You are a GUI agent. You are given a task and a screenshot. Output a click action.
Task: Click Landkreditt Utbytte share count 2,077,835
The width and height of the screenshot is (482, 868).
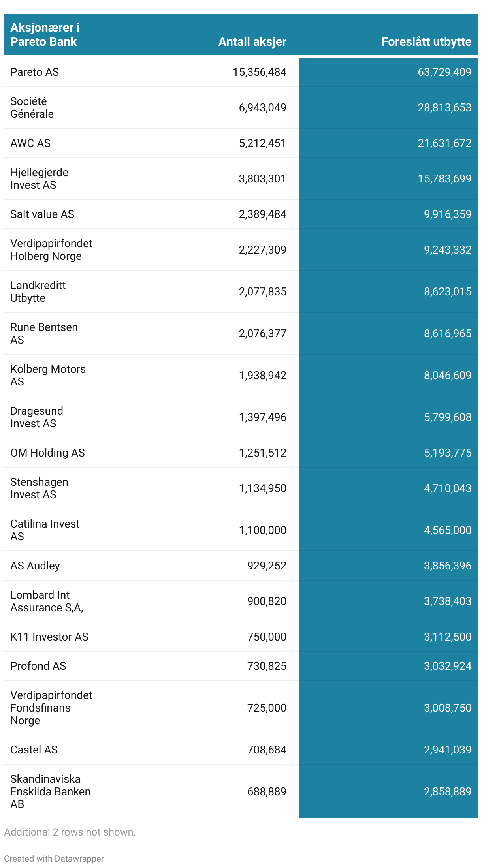tap(262, 291)
